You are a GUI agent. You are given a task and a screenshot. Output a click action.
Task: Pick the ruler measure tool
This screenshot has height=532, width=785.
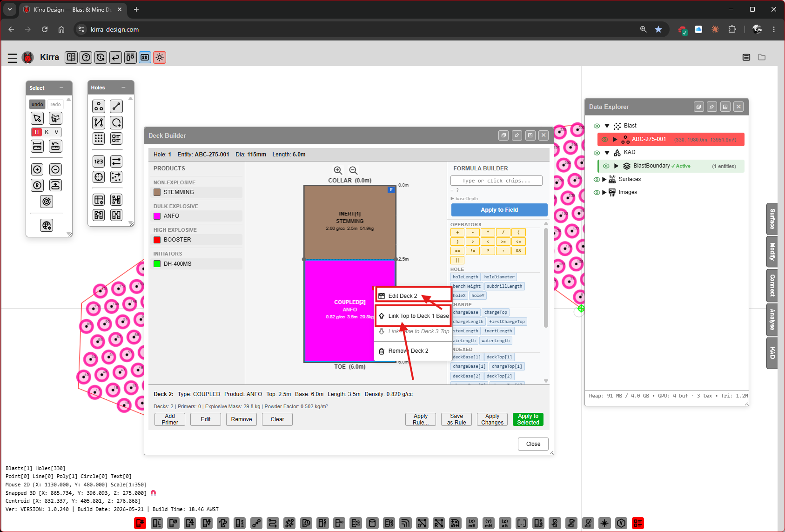point(38,146)
